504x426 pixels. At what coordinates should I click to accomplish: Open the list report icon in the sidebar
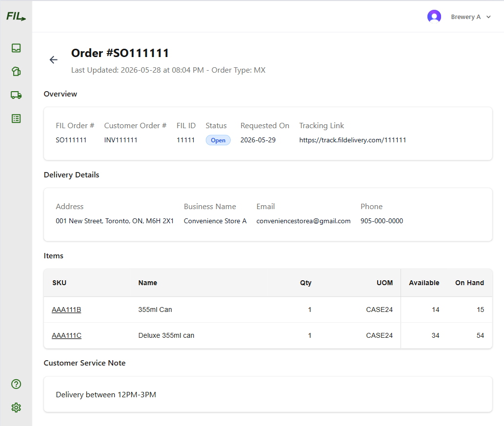tap(16, 119)
